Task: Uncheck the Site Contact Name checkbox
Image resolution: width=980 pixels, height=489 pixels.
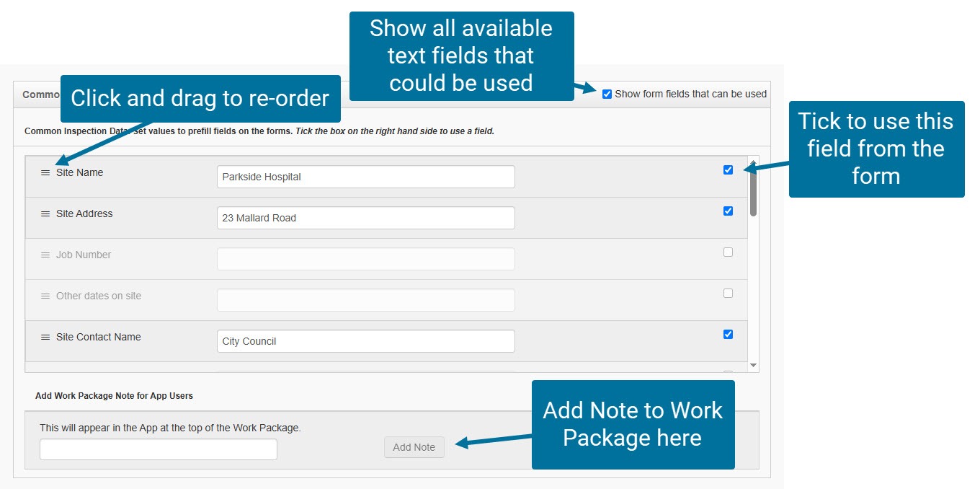Action: [x=728, y=335]
